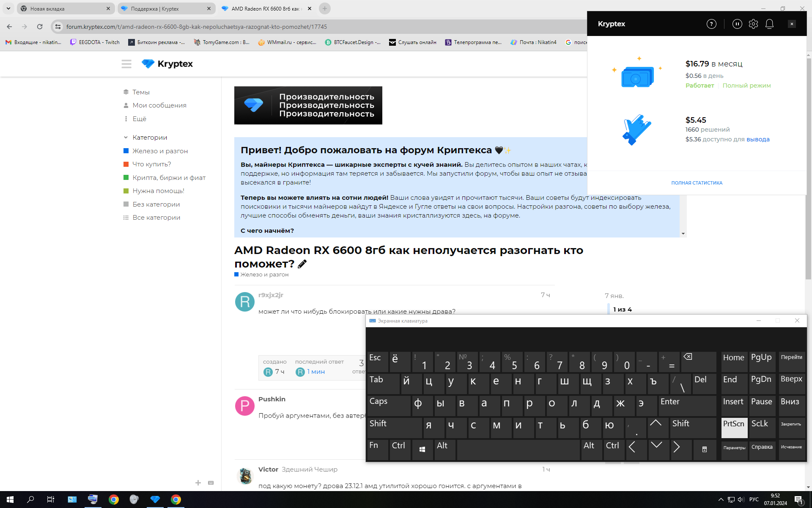The width and height of the screenshot is (812, 508).
Task: Open Kryptex notifications bell
Action: tap(769, 24)
